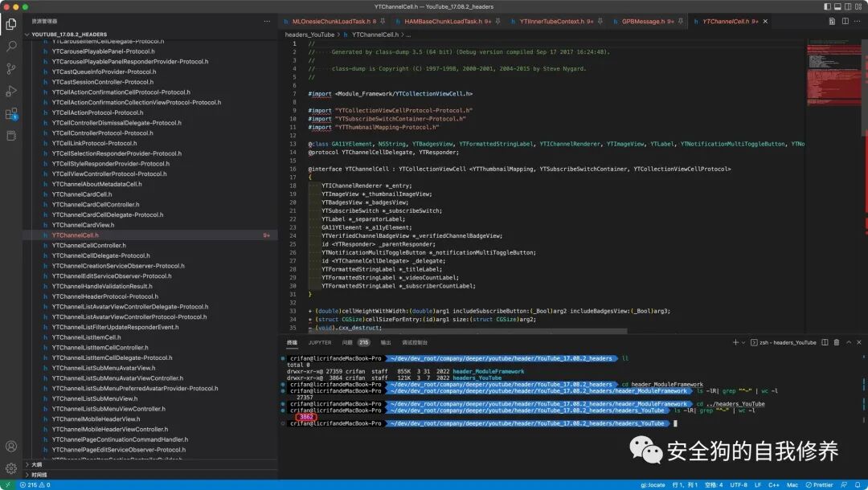Expand the 时间线 timeline section
The height and width of the screenshot is (490, 868).
coord(149,475)
